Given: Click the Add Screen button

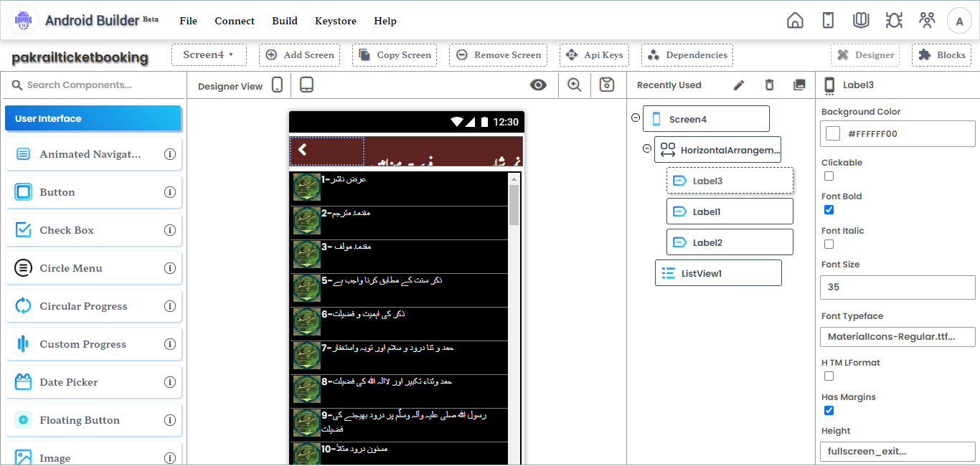Looking at the screenshot, I should tap(299, 54).
